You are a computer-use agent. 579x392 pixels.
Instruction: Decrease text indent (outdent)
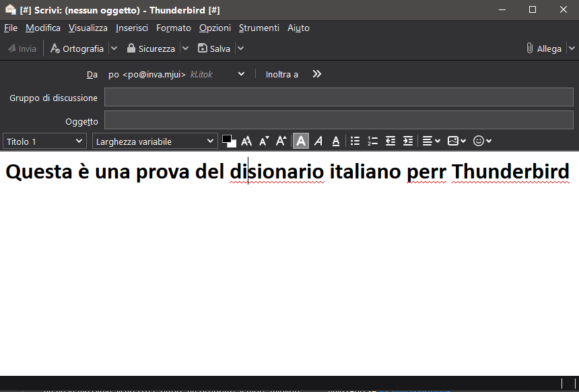390,141
